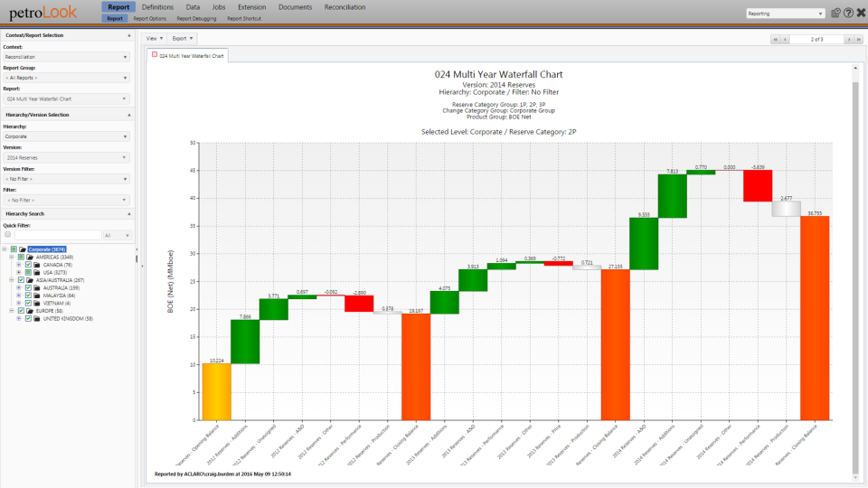Open the Data menu

[x=193, y=7]
